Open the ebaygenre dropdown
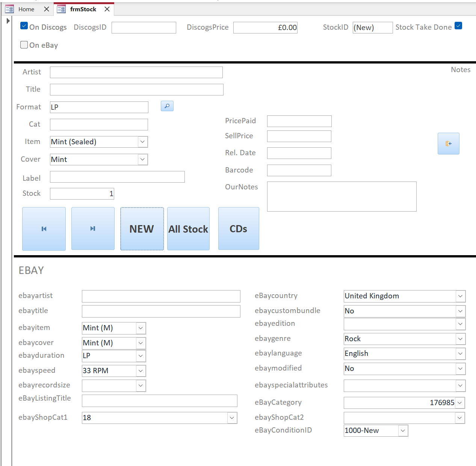476x466 pixels. [460, 339]
